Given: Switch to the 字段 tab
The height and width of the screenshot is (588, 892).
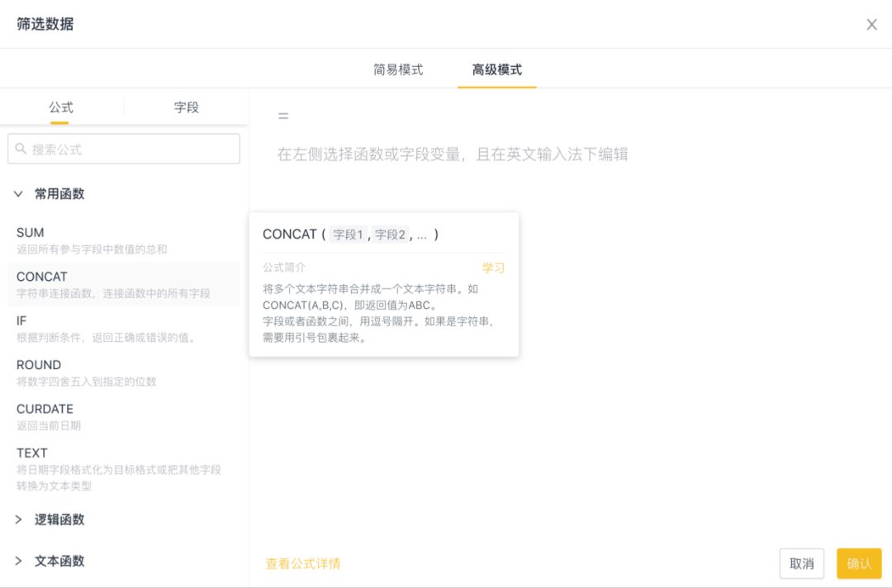Looking at the screenshot, I should tap(186, 107).
